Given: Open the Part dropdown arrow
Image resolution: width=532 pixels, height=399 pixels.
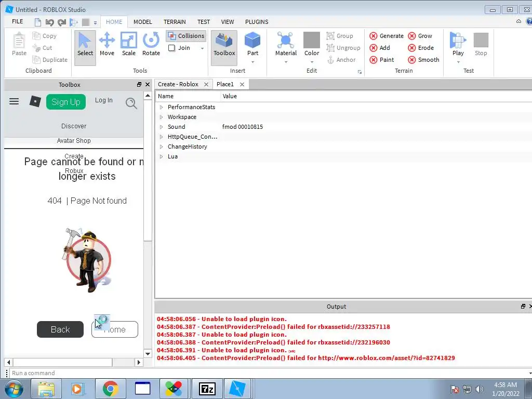Looking at the screenshot, I should [252, 62].
